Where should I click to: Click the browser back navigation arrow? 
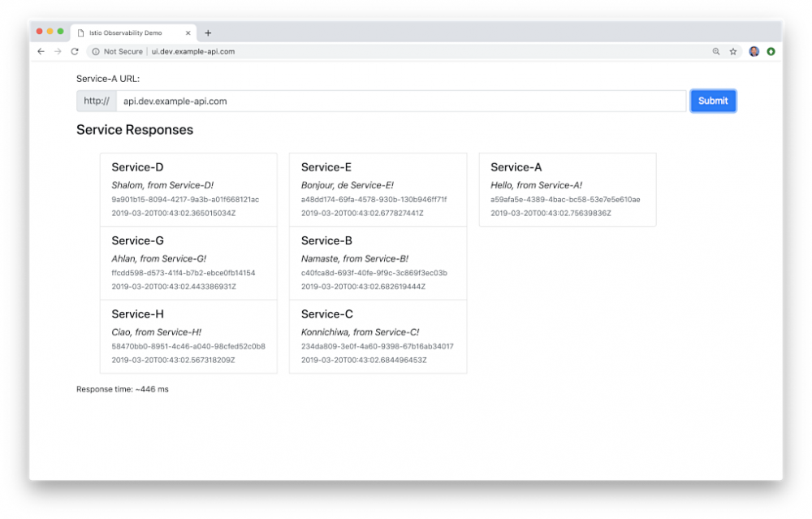(41, 51)
